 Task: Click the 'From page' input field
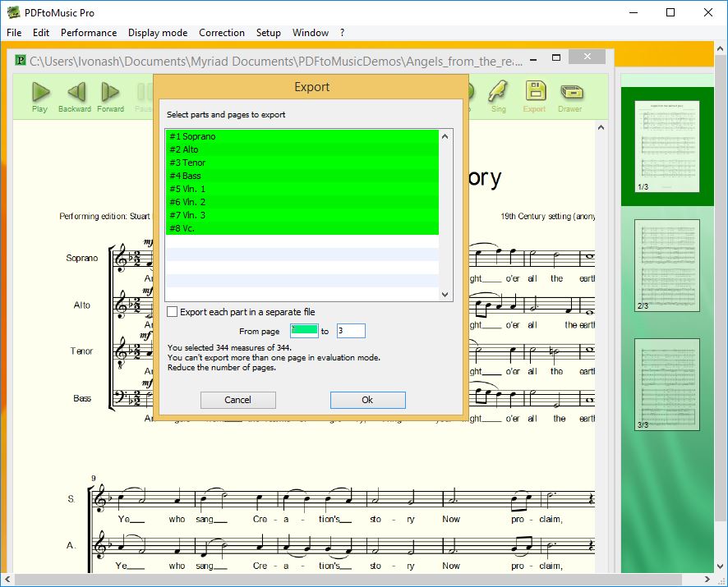click(x=304, y=331)
